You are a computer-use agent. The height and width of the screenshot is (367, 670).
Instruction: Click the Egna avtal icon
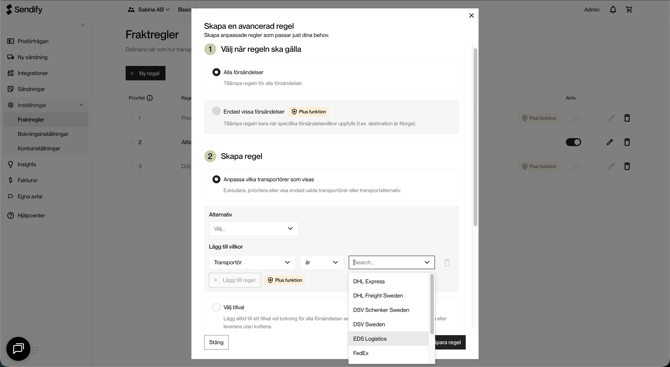coord(11,197)
